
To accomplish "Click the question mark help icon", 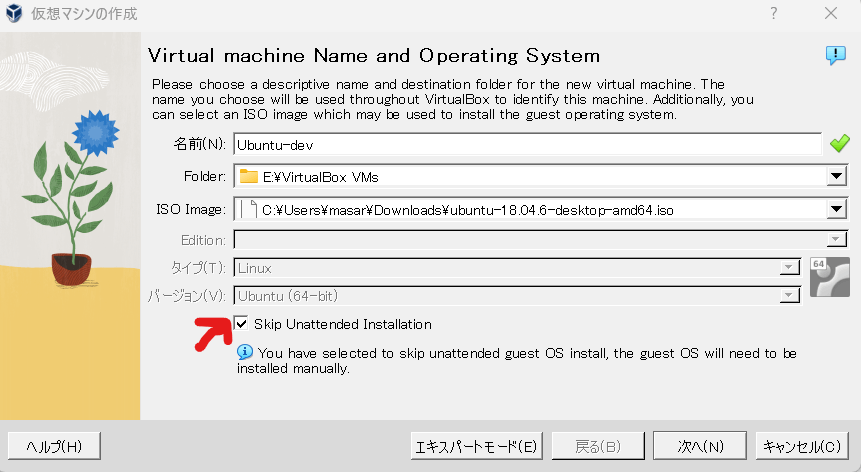I will point(774,13).
